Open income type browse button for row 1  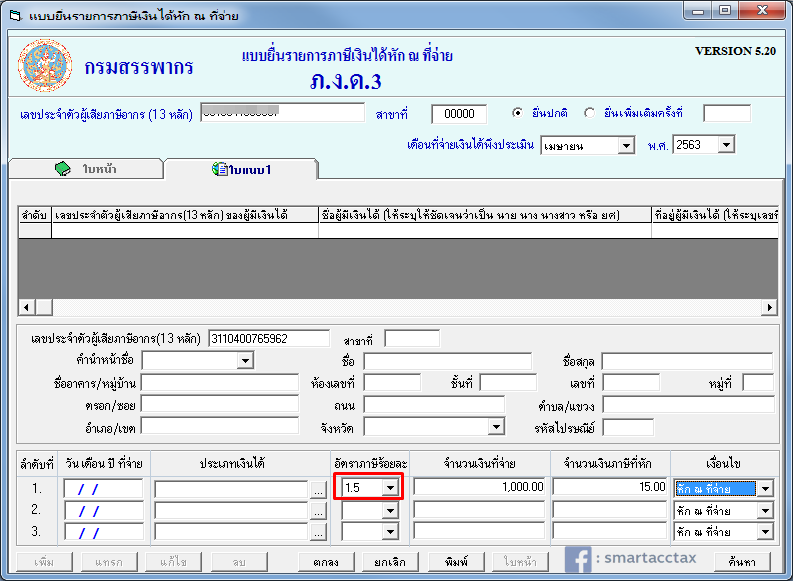click(318, 490)
